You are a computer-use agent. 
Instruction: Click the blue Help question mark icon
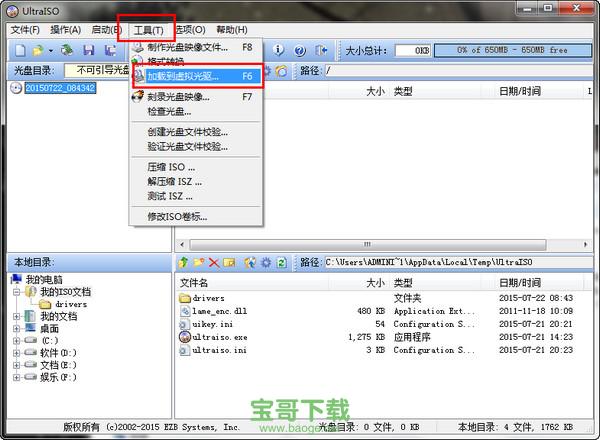pyautogui.click(x=300, y=50)
